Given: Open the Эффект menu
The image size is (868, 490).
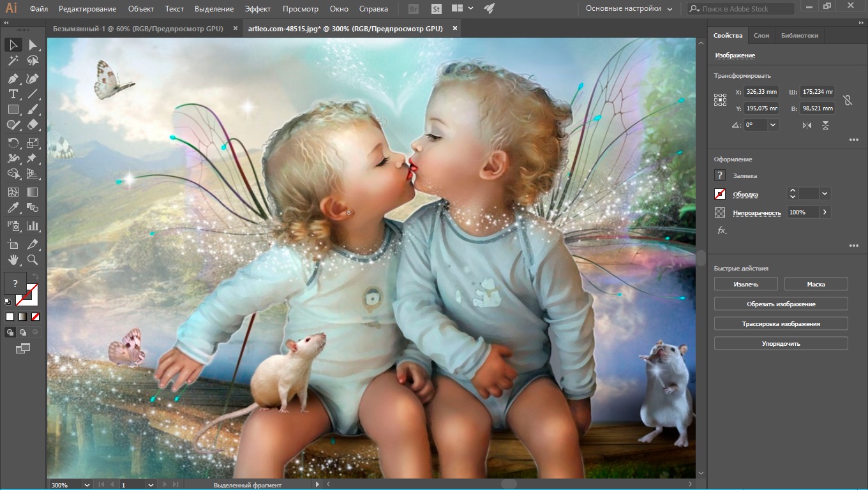Looking at the screenshot, I should (x=258, y=9).
